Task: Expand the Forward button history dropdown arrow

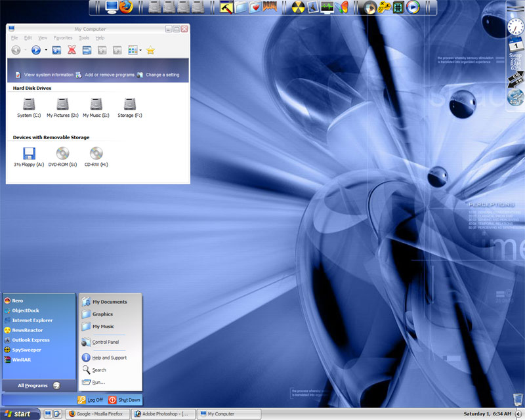Action: (x=46, y=50)
